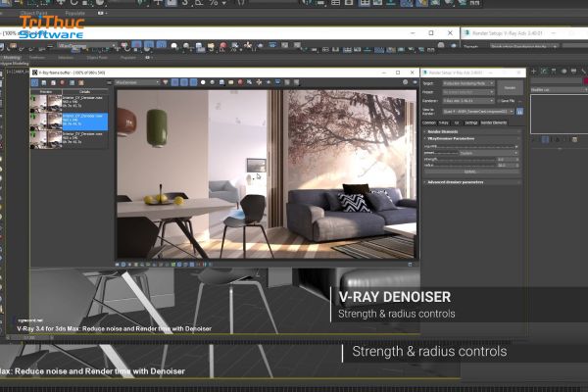Click the Hierarchy panel icon in command panel
The width and height of the screenshot is (588, 392).
tap(554, 72)
